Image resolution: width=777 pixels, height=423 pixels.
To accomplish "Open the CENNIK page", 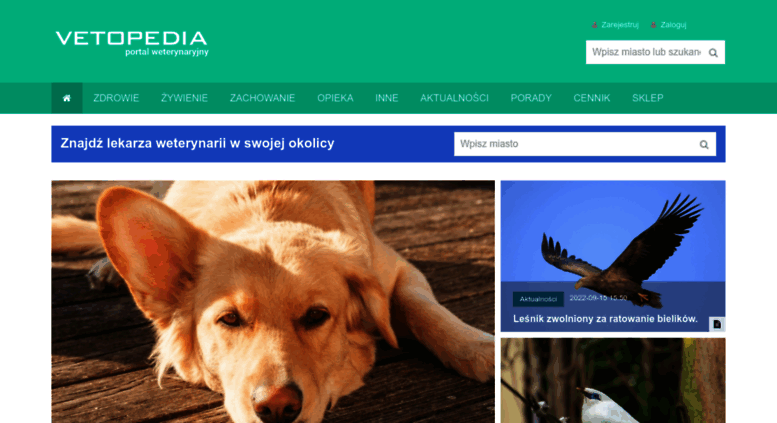I will [592, 98].
